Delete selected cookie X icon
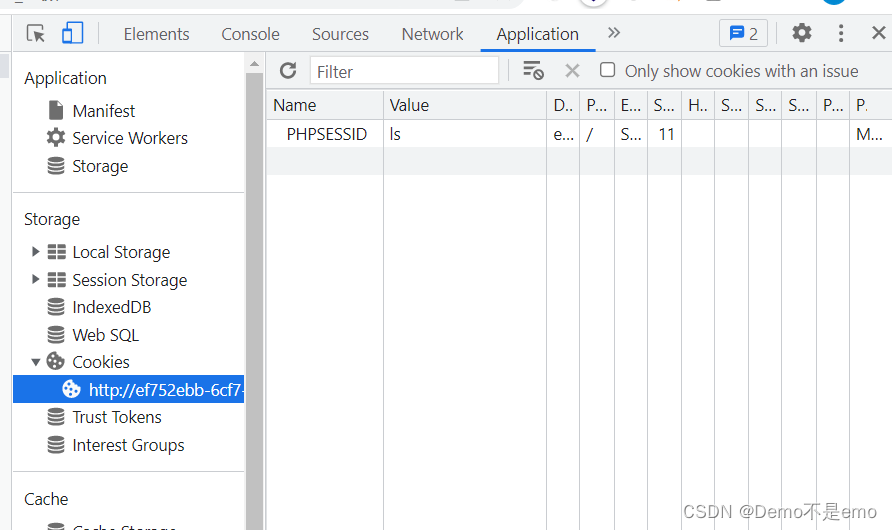The image size is (892, 530). (572, 71)
